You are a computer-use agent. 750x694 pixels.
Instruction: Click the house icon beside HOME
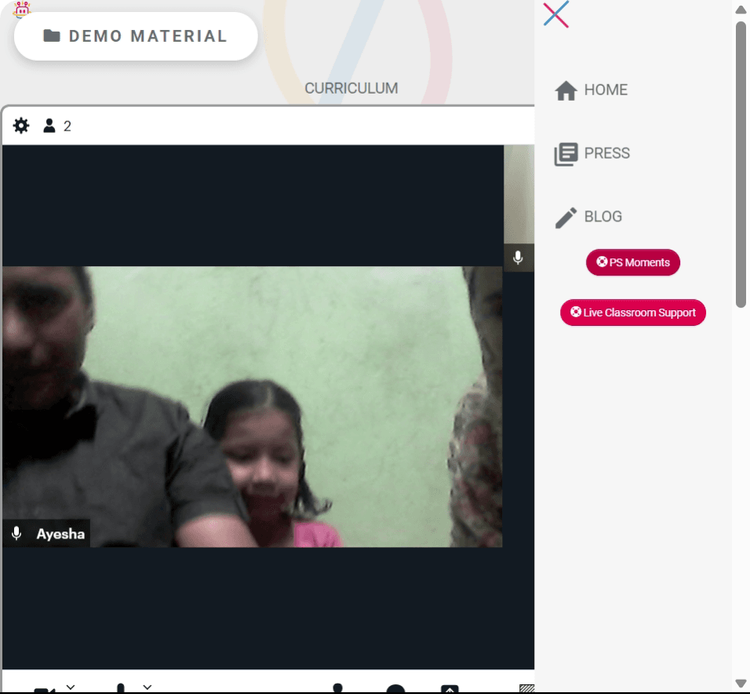566,90
